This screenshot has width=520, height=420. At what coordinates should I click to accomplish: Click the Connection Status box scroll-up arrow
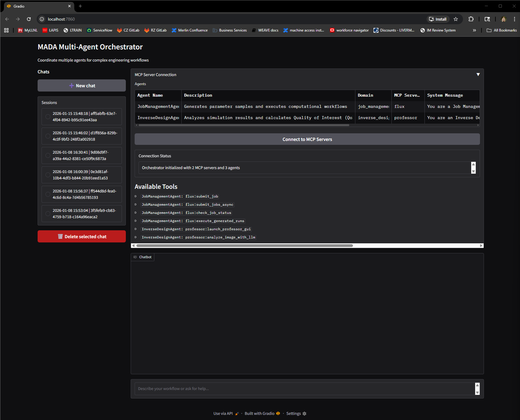(473, 164)
